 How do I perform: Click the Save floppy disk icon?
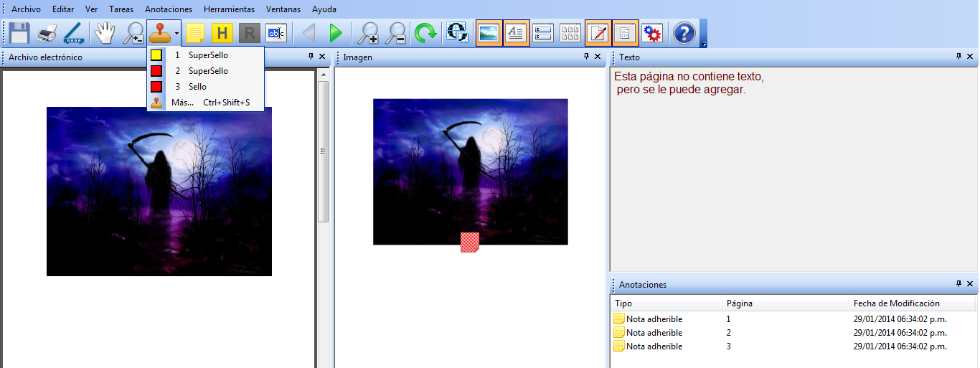(18, 33)
